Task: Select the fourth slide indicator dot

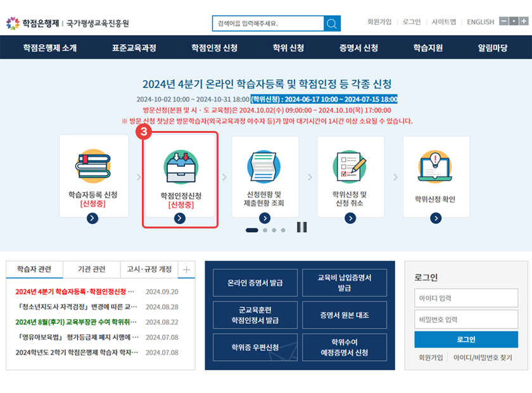Action: point(283,230)
